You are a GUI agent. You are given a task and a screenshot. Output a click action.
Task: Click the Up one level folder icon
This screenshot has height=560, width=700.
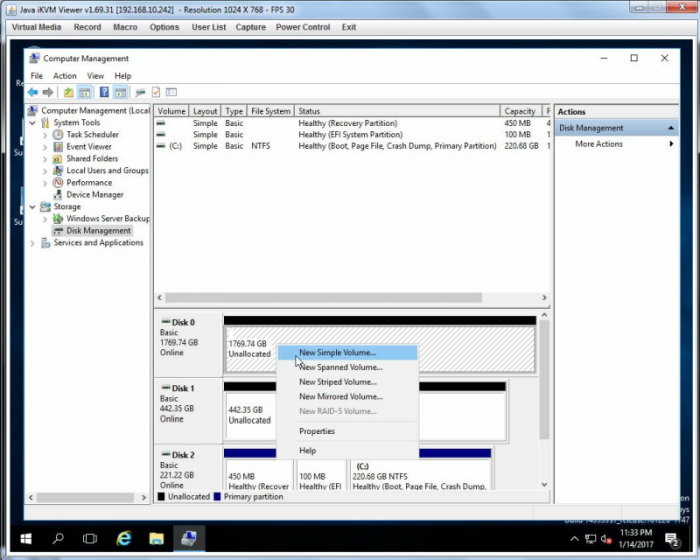pyautogui.click(x=68, y=92)
